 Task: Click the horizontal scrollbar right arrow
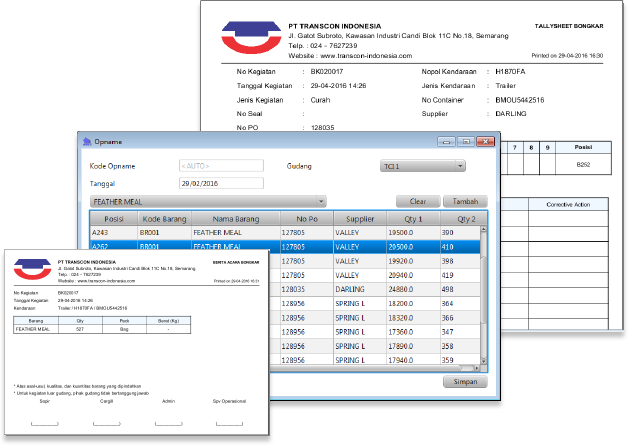tap(477, 368)
